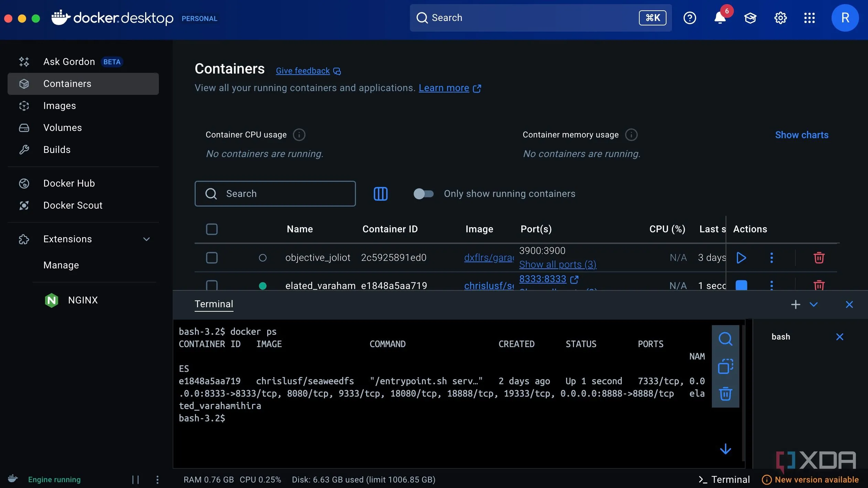Go to Volumes in the sidebar

[83, 128]
